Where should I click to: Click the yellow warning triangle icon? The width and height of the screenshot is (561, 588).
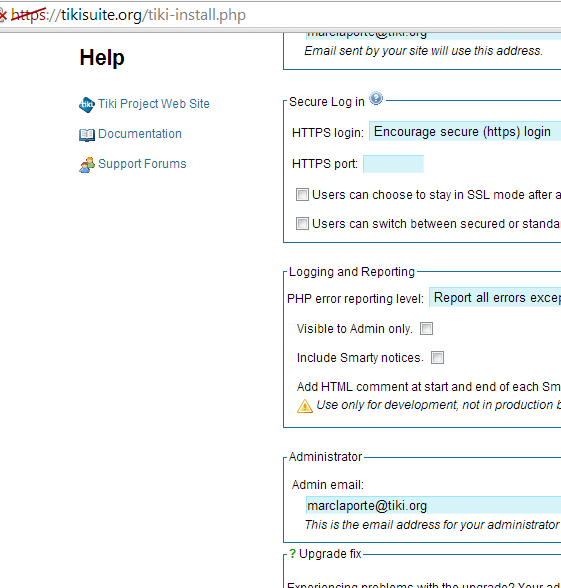(x=304, y=406)
